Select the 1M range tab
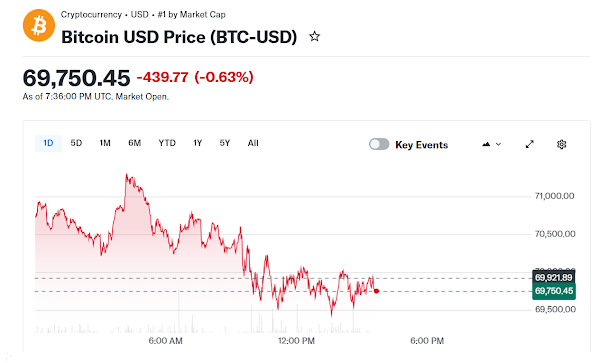Viewport: 600px width, 363px height. pyautogui.click(x=105, y=143)
